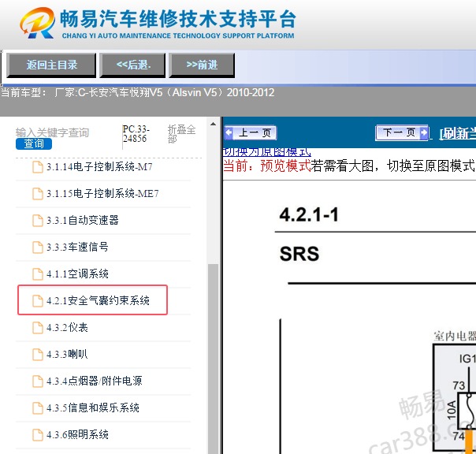Screen dimensions: 476x454
Task: Click document icon beside 4.2.1安全气囊约束系统
Action: [x=38, y=300]
